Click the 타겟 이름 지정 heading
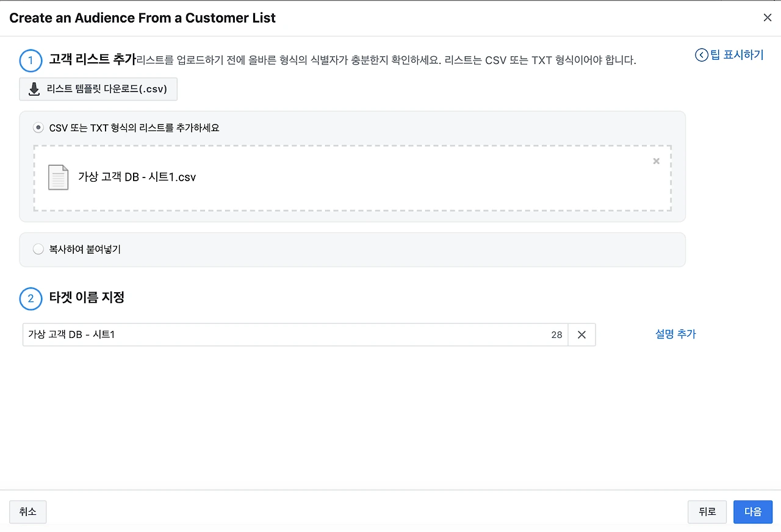The image size is (781, 532). [x=87, y=298]
